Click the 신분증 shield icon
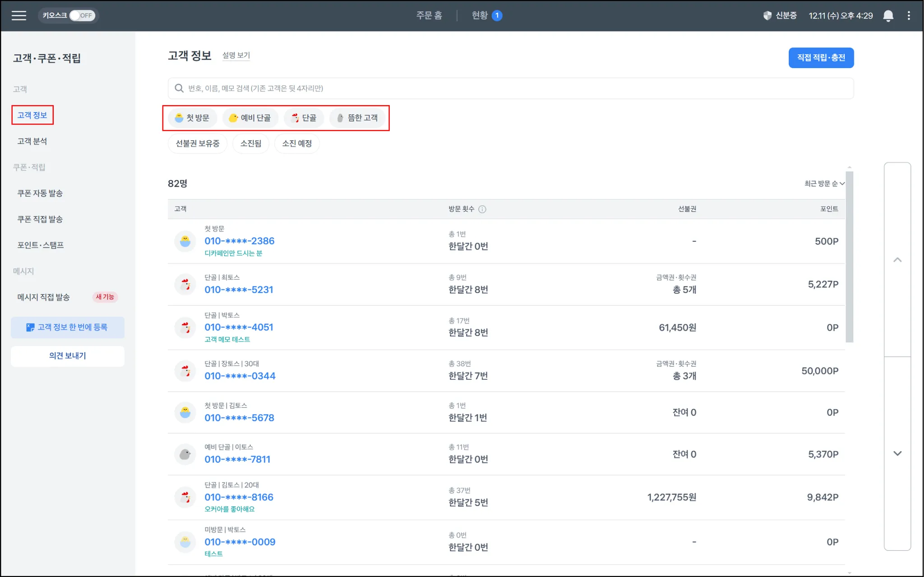This screenshot has height=577, width=924. pos(767,16)
